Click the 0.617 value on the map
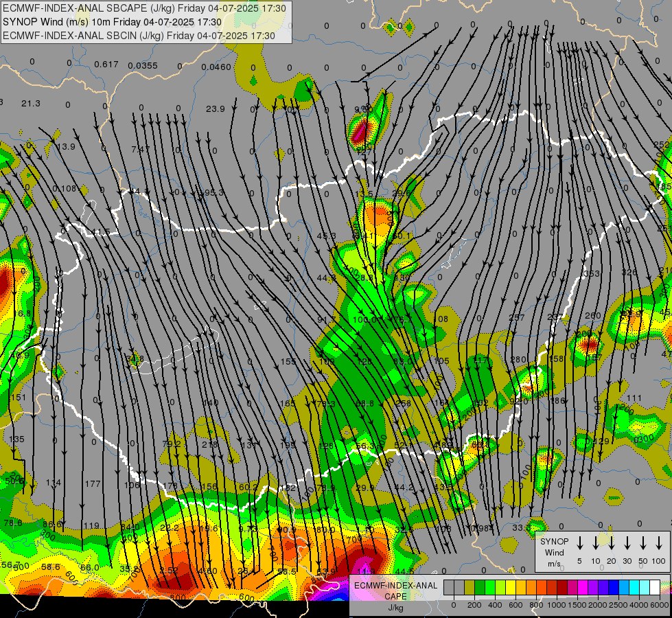 tap(106, 65)
